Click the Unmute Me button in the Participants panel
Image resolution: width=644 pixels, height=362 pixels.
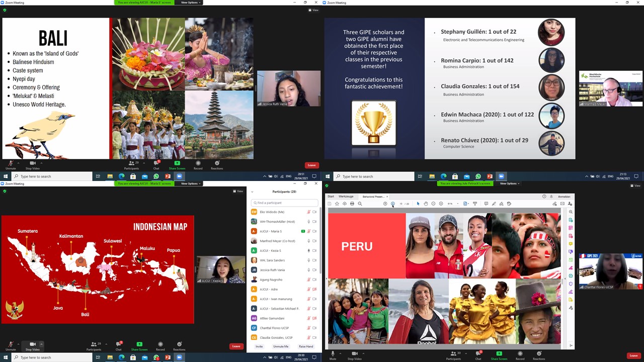[x=281, y=346]
